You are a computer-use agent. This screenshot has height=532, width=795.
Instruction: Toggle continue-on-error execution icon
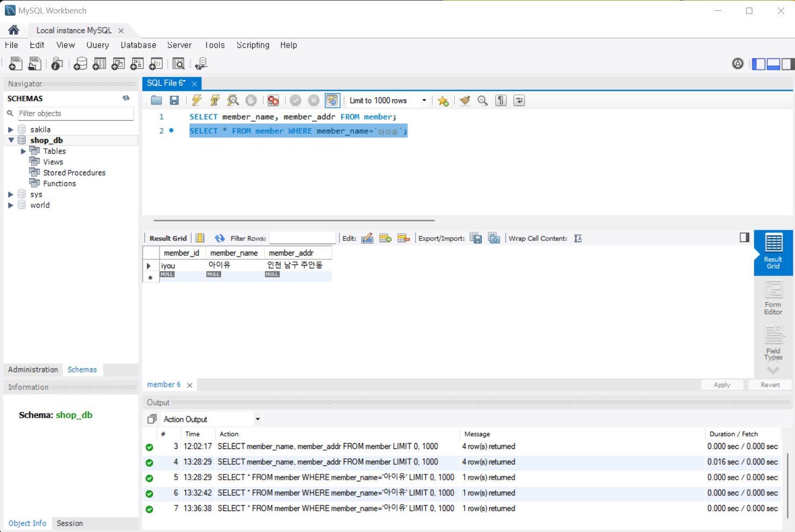point(273,100)
